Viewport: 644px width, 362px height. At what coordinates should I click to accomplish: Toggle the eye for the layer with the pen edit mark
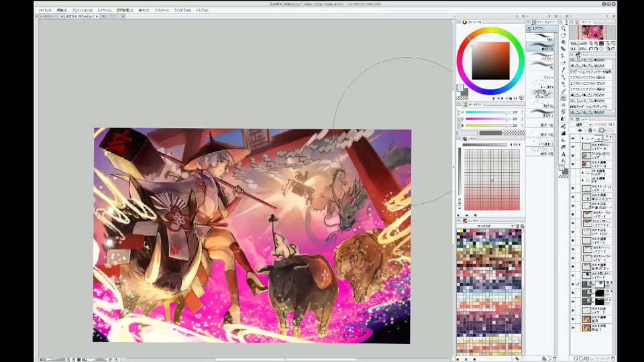tap(573, 284)
